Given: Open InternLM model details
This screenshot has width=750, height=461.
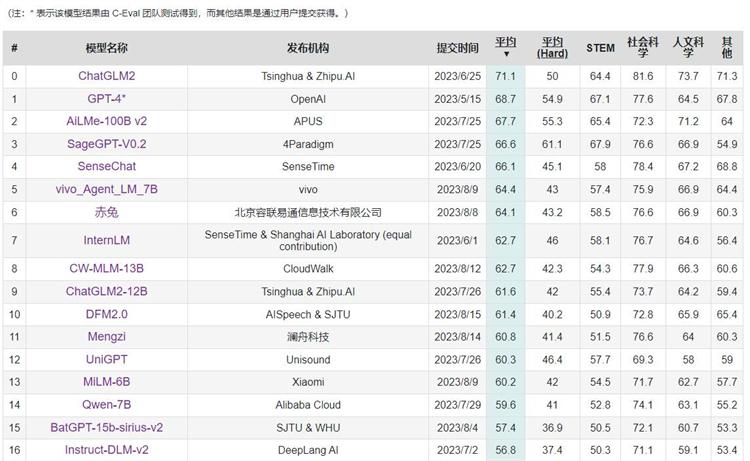Looking at the screenshot, I should tap(107, 240).
